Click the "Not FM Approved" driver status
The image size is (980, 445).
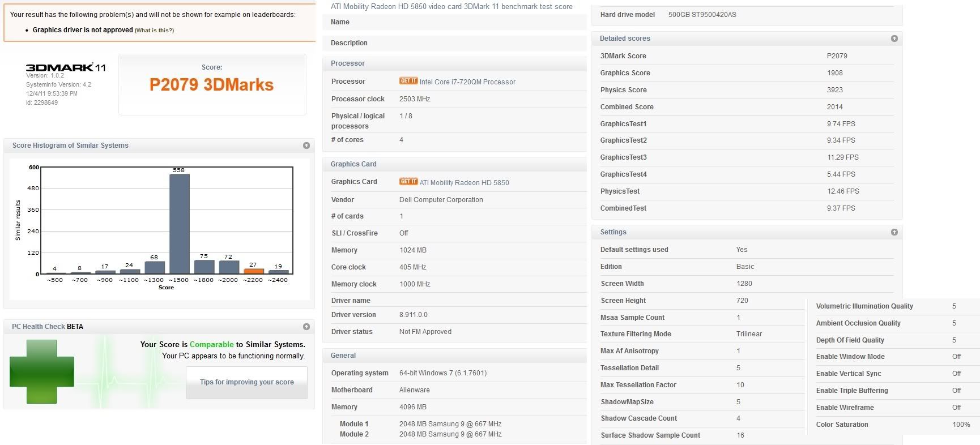(425, 332)
